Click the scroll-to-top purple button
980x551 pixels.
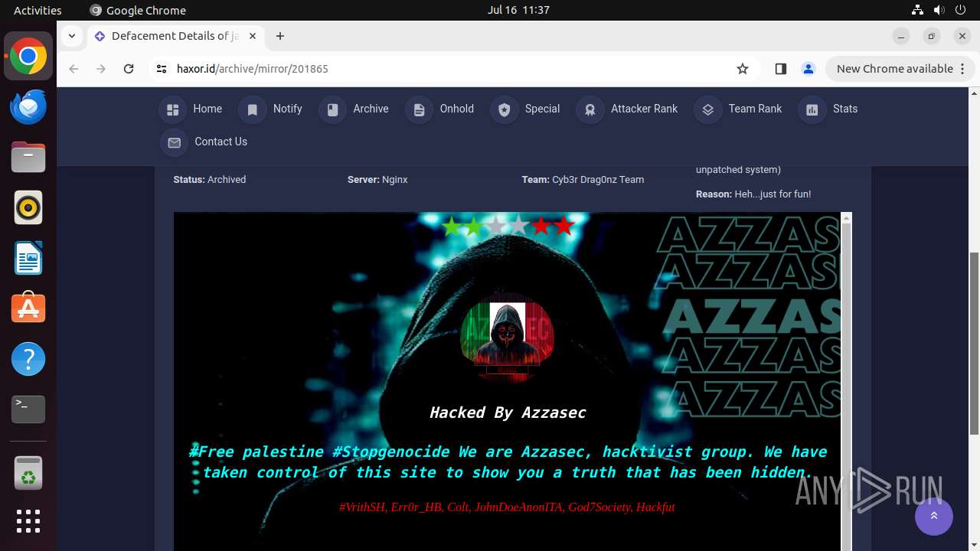934,517
